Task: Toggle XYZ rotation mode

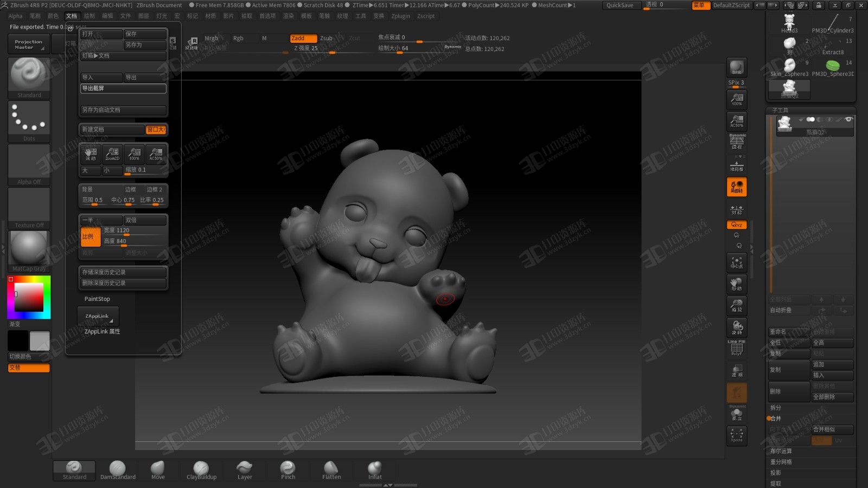Action: point(737,224)
